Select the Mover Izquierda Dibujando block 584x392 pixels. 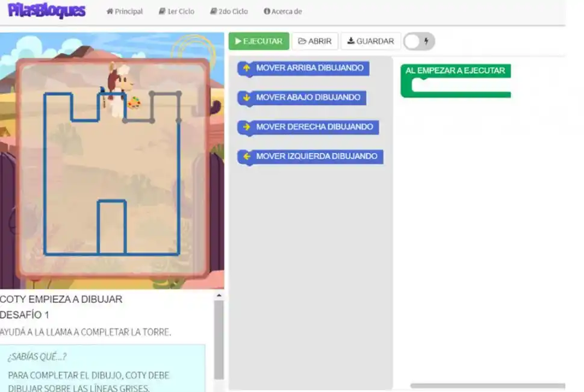(x=317, y=157)
